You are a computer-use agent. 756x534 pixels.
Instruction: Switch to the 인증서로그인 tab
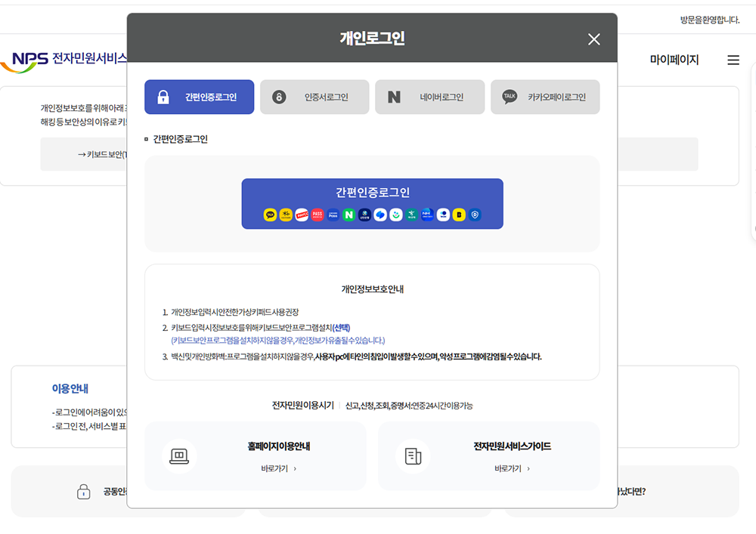pos(314,97)
